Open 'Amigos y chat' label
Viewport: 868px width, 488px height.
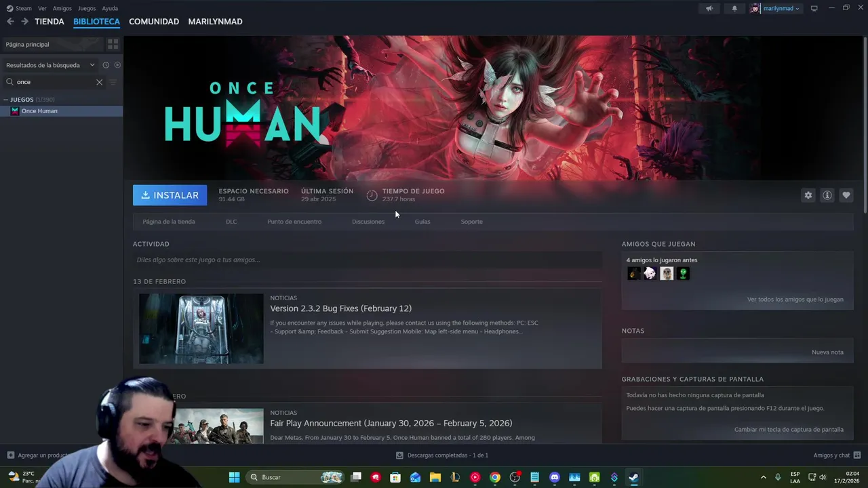click(x=831, y=455)
